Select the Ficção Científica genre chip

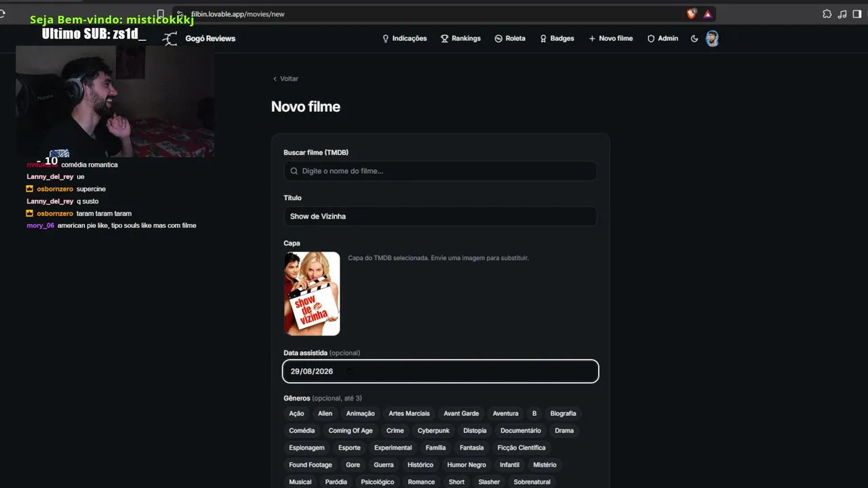tap(521, 447)
